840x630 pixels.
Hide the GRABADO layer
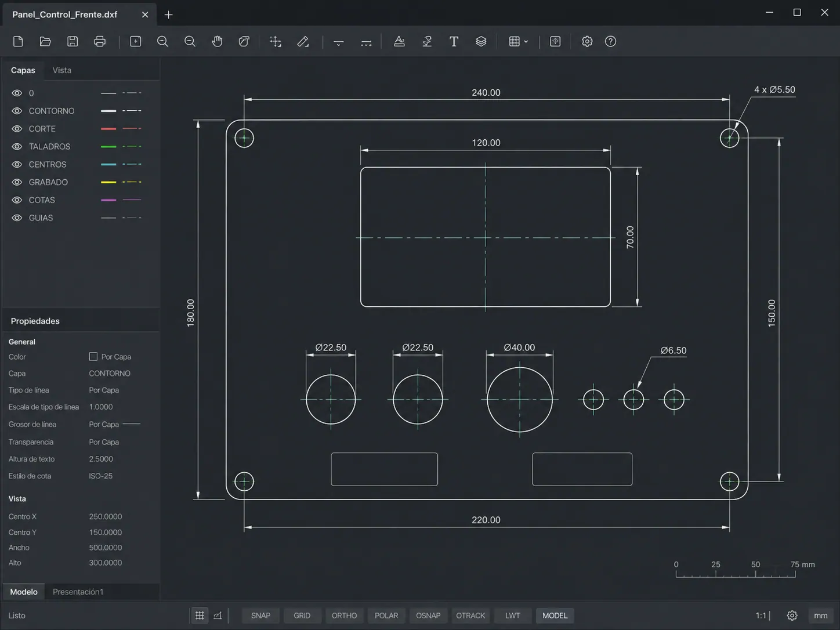click(17, 182)
